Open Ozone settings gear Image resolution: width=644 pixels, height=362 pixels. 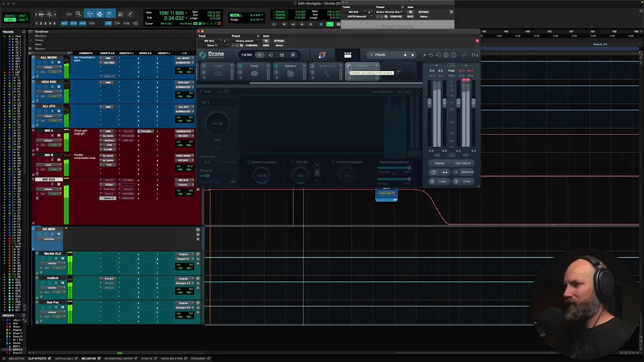click(446, 55)
